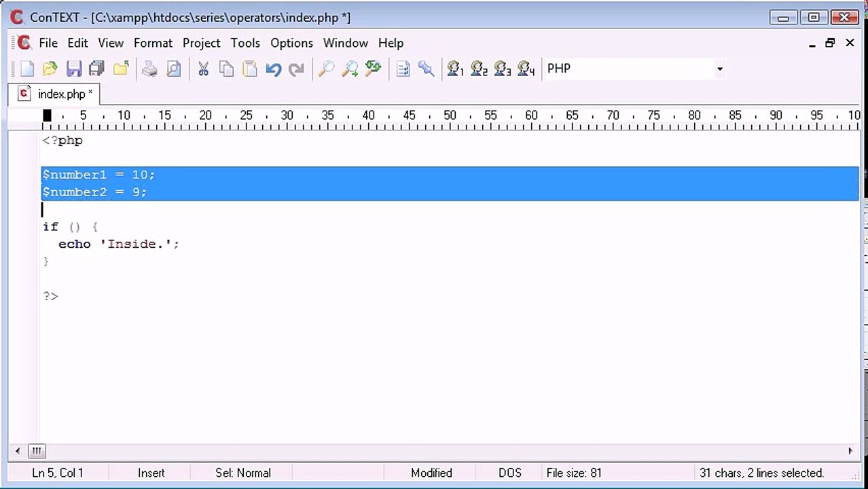Click the ConTEXT document icon beside File menu
Viewport: 868px width, 489px height.
click(x=24, y=43)
